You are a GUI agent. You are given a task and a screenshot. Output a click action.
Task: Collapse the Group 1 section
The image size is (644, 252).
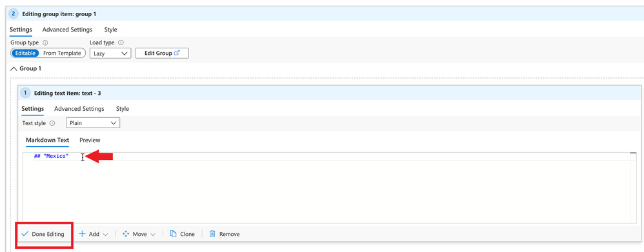tap(25, 68)
